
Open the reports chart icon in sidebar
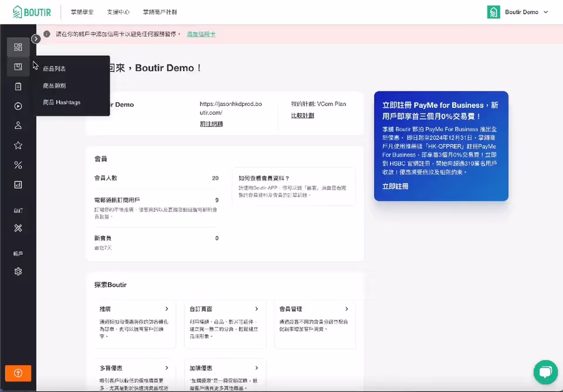18,185
